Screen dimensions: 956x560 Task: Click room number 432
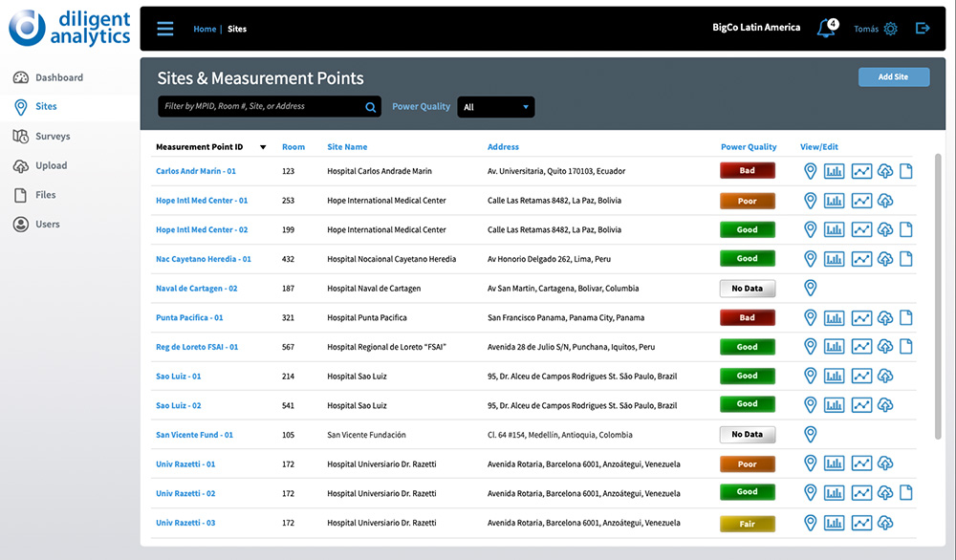(288, 259)
